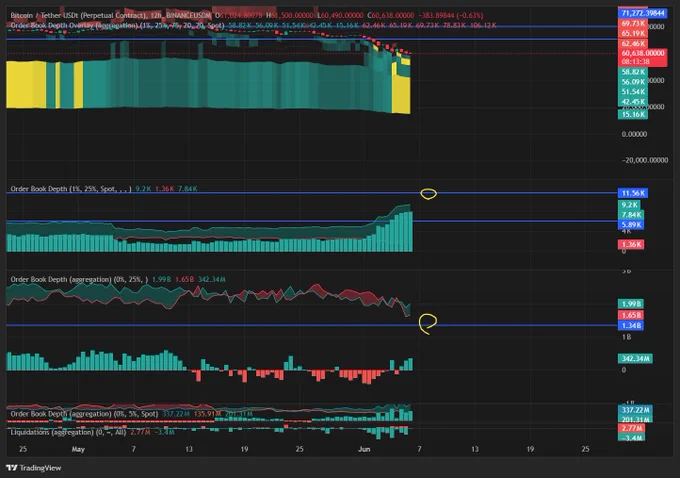
Task: Select the Order Book Depth (aggregation) (0%, 5%, Spot) legend
Action: [84, 414]
